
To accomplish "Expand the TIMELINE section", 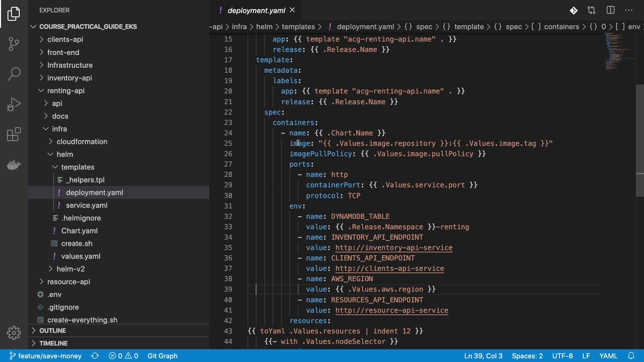I will point(53,343).
